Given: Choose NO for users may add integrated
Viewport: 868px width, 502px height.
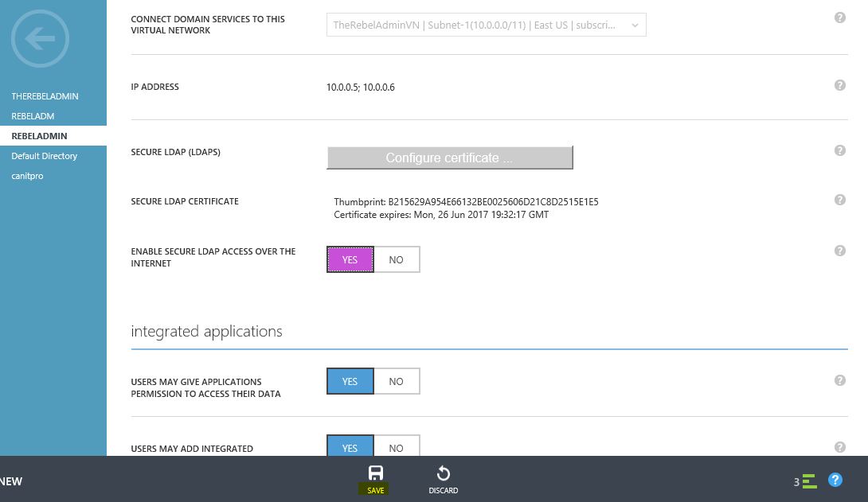Looking at the screenshot, I should point(397,446).
